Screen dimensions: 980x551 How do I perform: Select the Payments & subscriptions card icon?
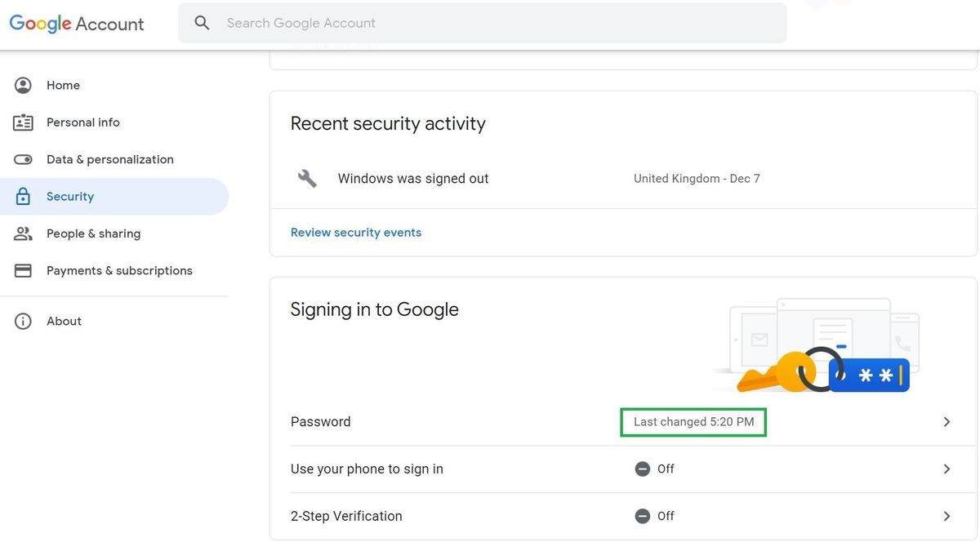pos(23,270)
